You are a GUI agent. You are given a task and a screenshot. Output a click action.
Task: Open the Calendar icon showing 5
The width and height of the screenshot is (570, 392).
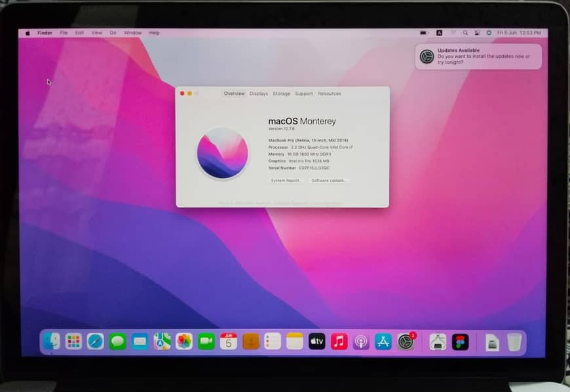[229, 342]
